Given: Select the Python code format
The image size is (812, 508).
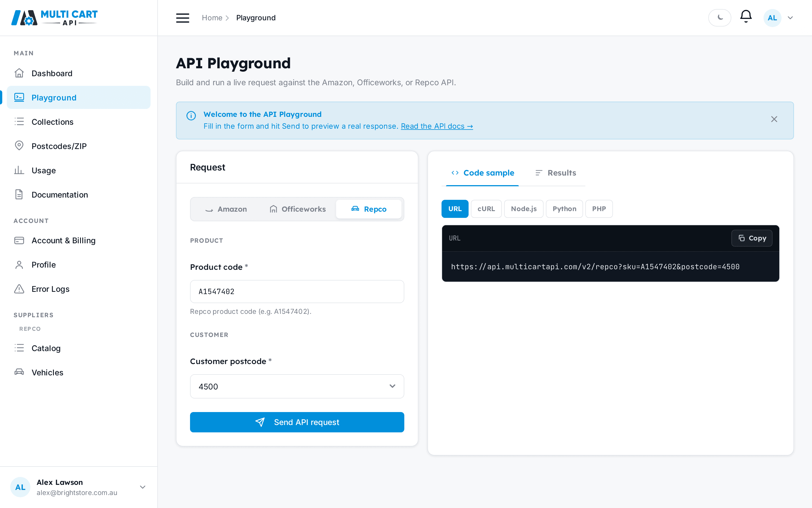Looking at the screenshot, I should (564, 209).
